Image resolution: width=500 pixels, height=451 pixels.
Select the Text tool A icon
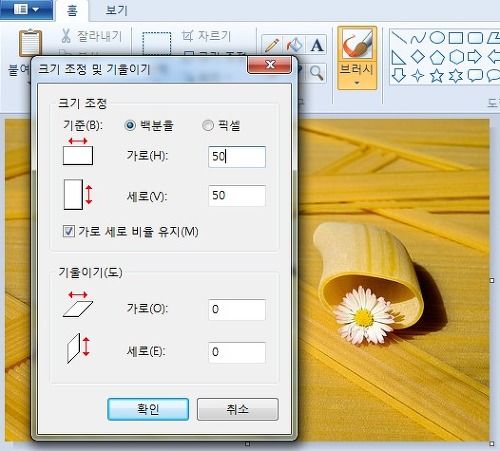(317, 45)
